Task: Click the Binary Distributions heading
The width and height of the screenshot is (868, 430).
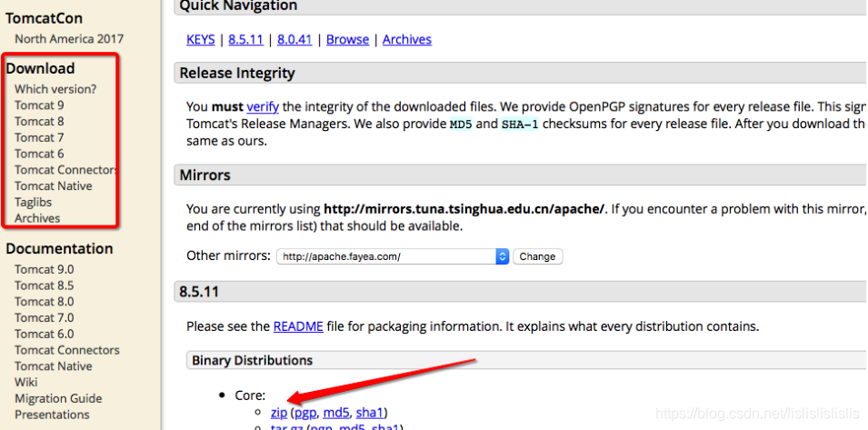Action: pyautogui.click(x=253, y=360)
